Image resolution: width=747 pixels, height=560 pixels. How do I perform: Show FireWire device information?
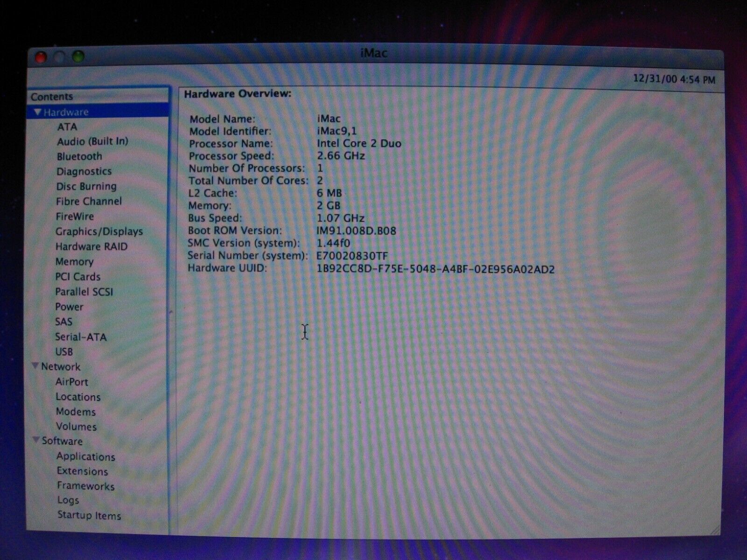point(75,217)
